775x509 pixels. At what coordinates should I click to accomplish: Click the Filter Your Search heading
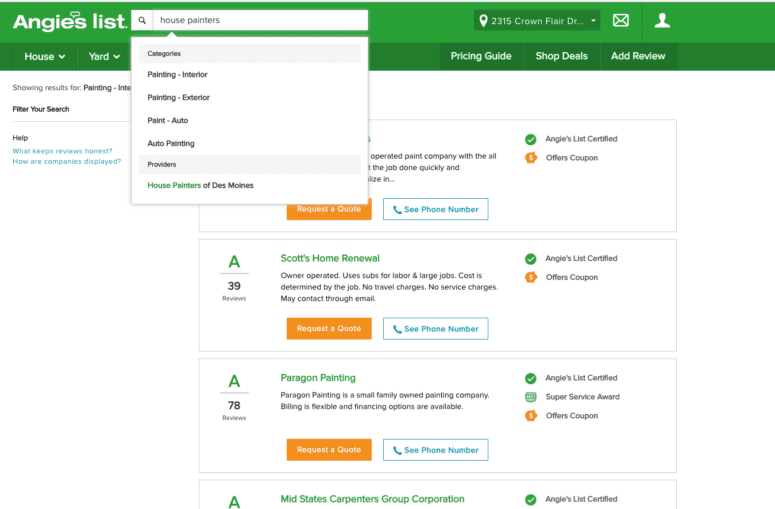click(41, 109)
